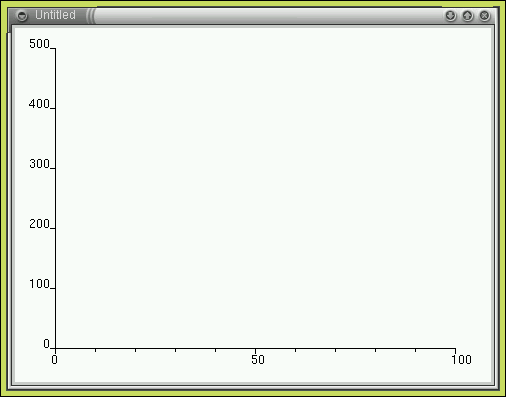Click the down-arrow minimize button
The image size is (506, 397).
[450, 16]
